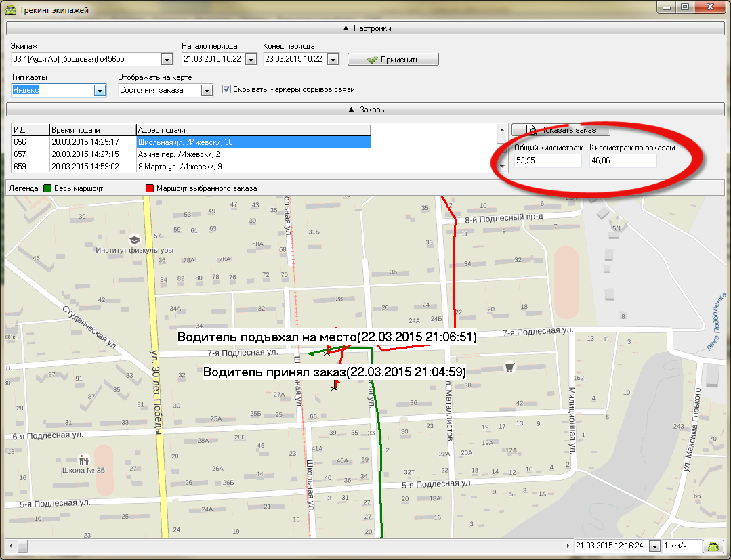Open the Экипаж dropdown list
The image size is (731, 560).
(167, 60)
